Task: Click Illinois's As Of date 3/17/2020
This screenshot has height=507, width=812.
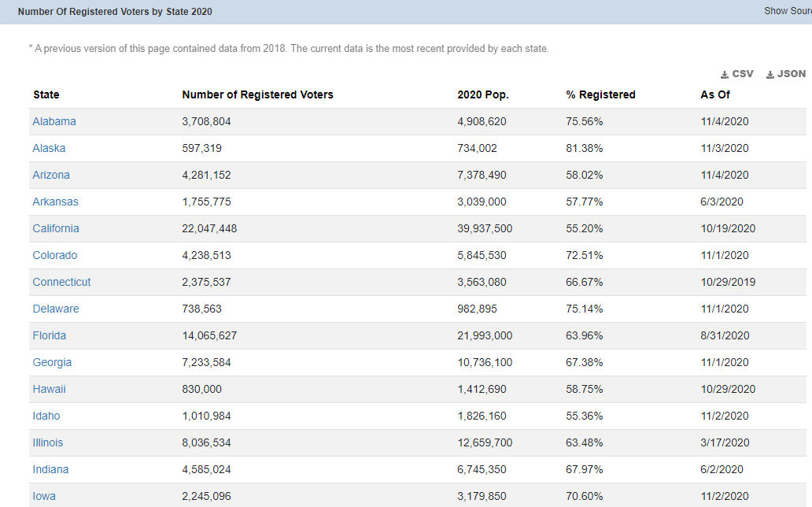Action: [x=725, y=442]
